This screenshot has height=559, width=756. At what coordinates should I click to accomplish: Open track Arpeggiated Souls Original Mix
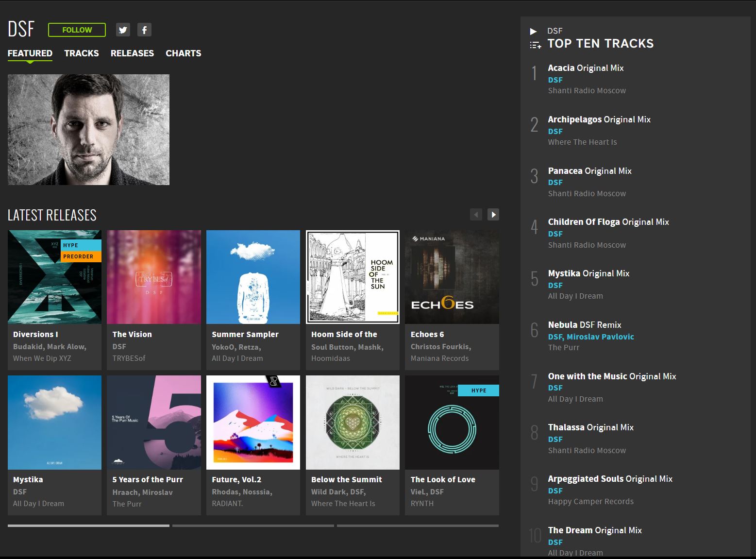pos(610,479)
